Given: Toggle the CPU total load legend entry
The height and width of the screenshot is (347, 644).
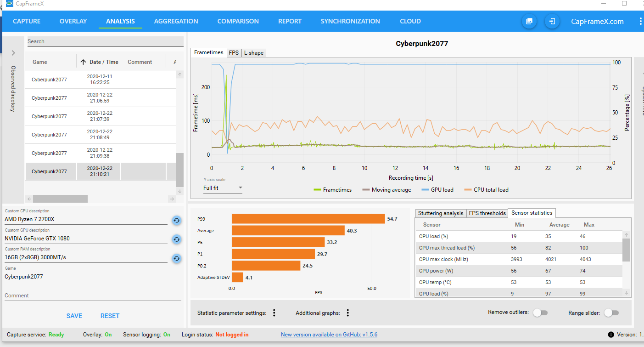Looking at the screenshot, I should (x=486, y=189).
